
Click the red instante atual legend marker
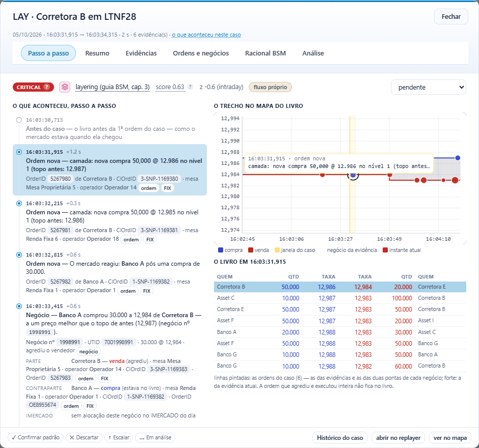pos(385,250)
